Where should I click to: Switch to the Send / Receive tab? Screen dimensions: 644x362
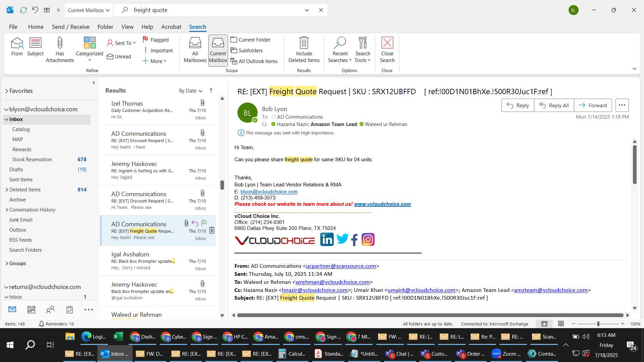pyautogui.click(x=70, y=27)
